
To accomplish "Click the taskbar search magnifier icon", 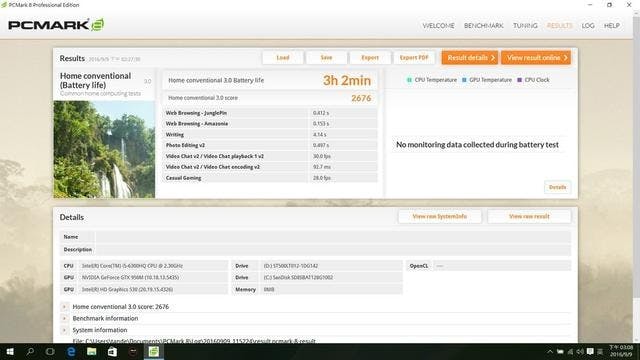I will pos(30,351).
